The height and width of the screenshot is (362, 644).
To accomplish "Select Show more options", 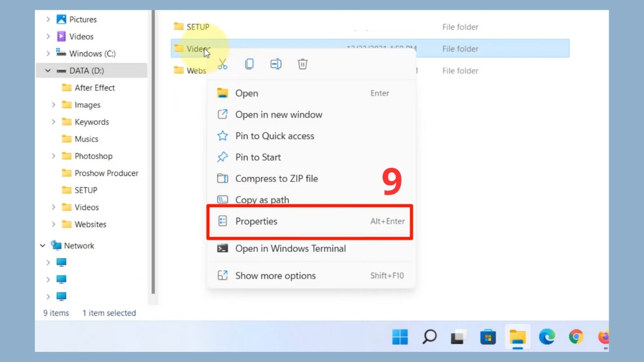I will (x=311, y=276).
